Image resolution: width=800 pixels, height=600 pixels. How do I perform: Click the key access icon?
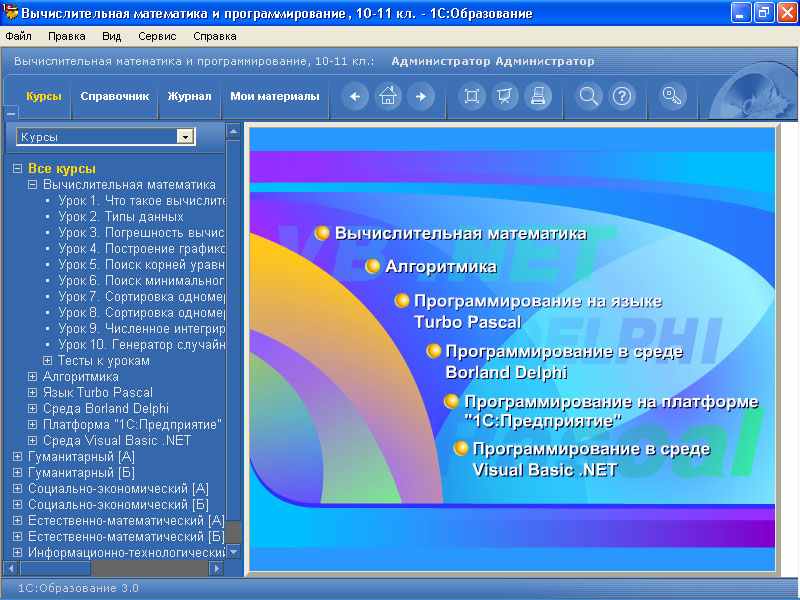pyautogui.click(x=671, y=96)
